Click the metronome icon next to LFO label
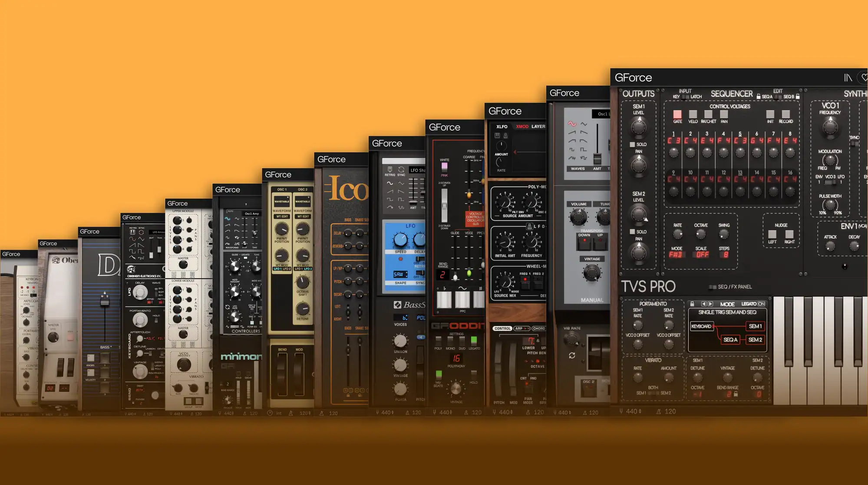 click(529, 226)
